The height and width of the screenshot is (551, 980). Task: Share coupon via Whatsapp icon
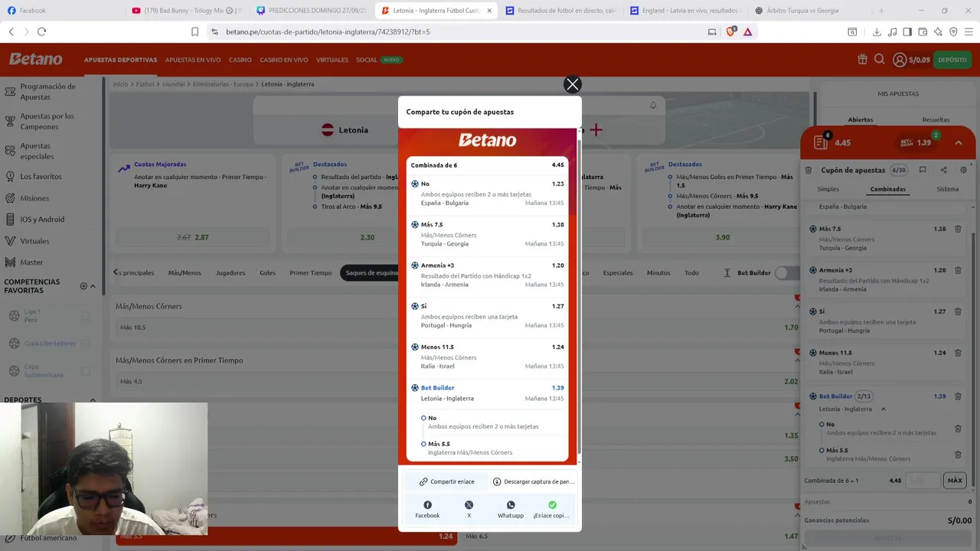pos(511,505)
